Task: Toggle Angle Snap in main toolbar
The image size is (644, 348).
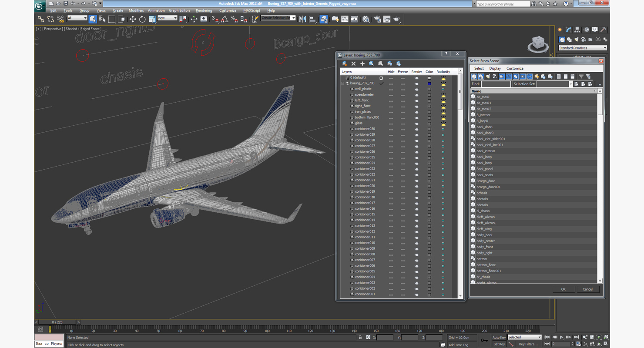Action: [x=225, y=19]
